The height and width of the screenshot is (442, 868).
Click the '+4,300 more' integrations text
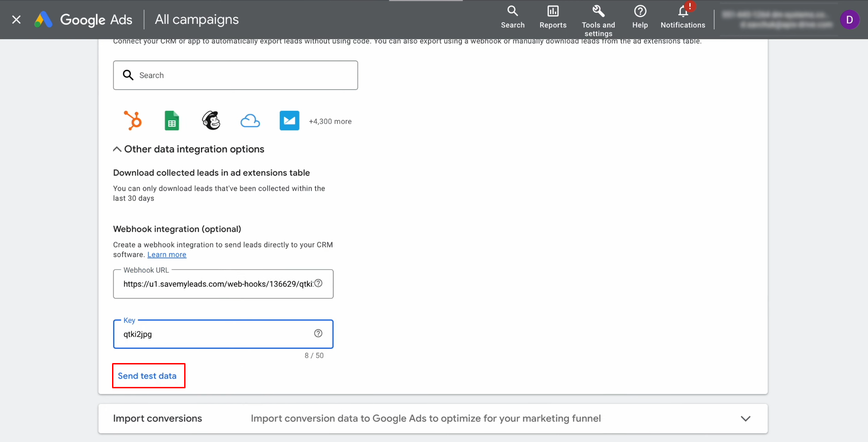click(330, 122)
